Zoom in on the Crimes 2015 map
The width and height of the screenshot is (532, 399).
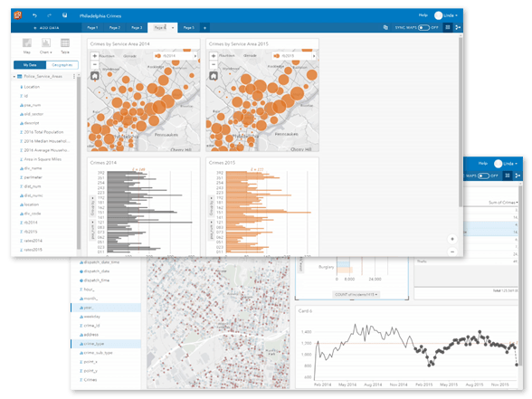[x=214, y=56]
